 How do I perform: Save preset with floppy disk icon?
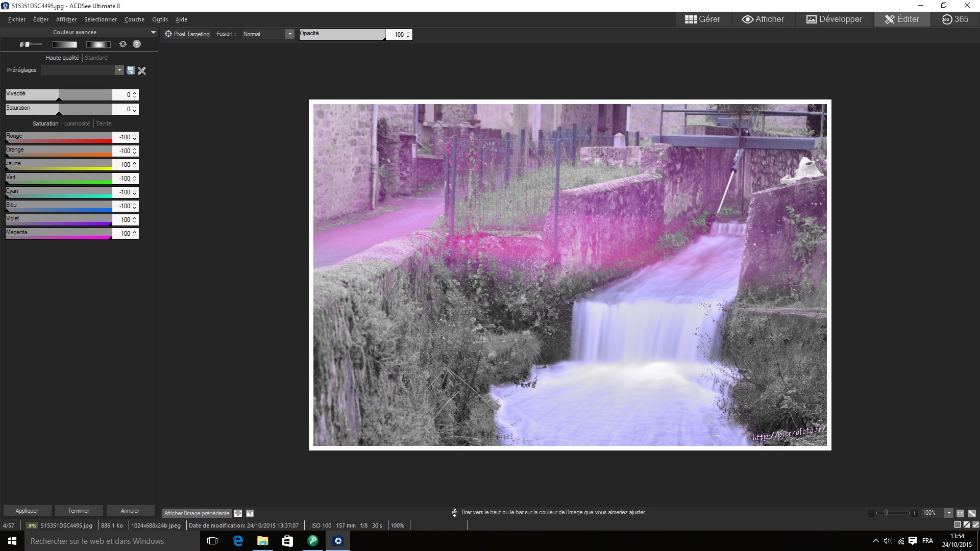point(131,70)
